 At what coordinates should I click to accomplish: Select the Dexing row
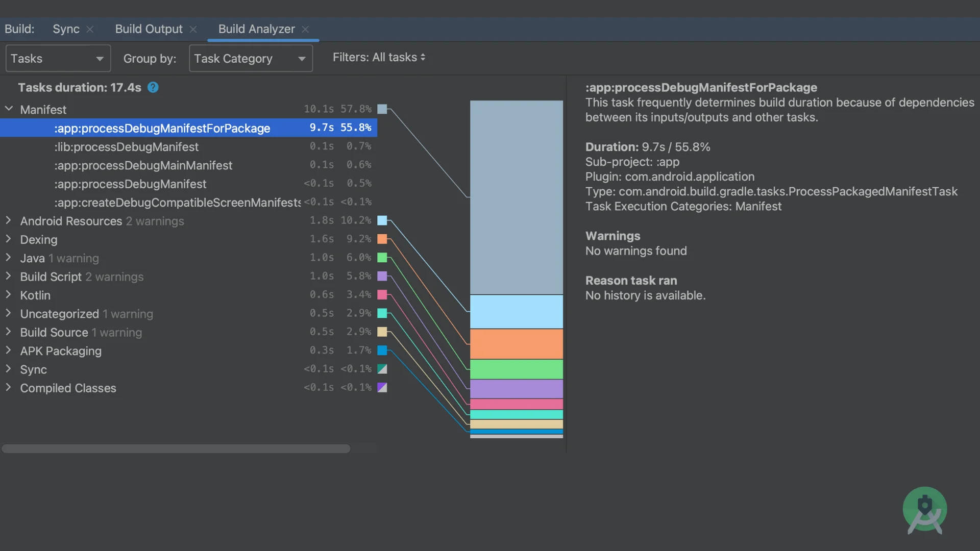click(x=188, y=240)
